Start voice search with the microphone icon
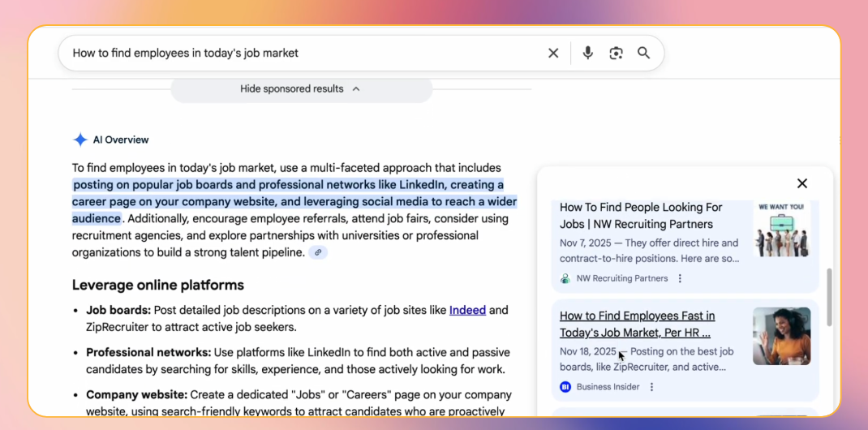Image resolution: width=868 pixels, height=430 pixels. 588,53
